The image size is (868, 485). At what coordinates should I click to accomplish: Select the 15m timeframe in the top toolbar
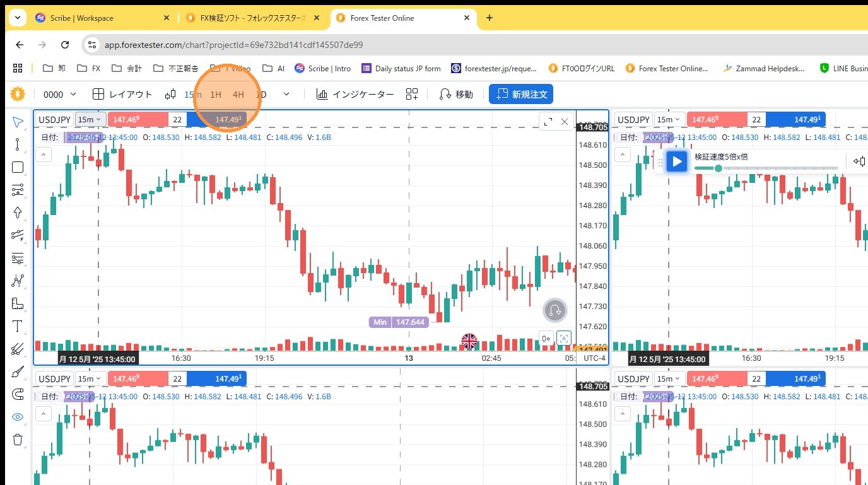[x=193, y=95]
